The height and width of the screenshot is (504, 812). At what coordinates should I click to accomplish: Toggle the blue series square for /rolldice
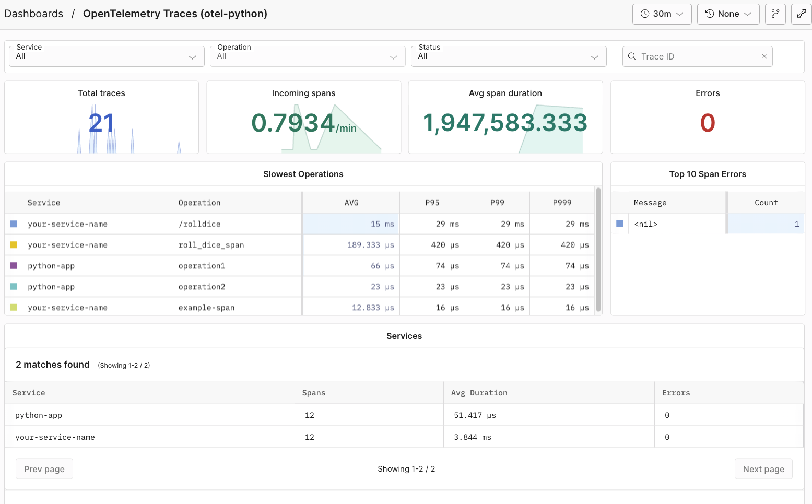pyautogui.click(x=13, y=224)
